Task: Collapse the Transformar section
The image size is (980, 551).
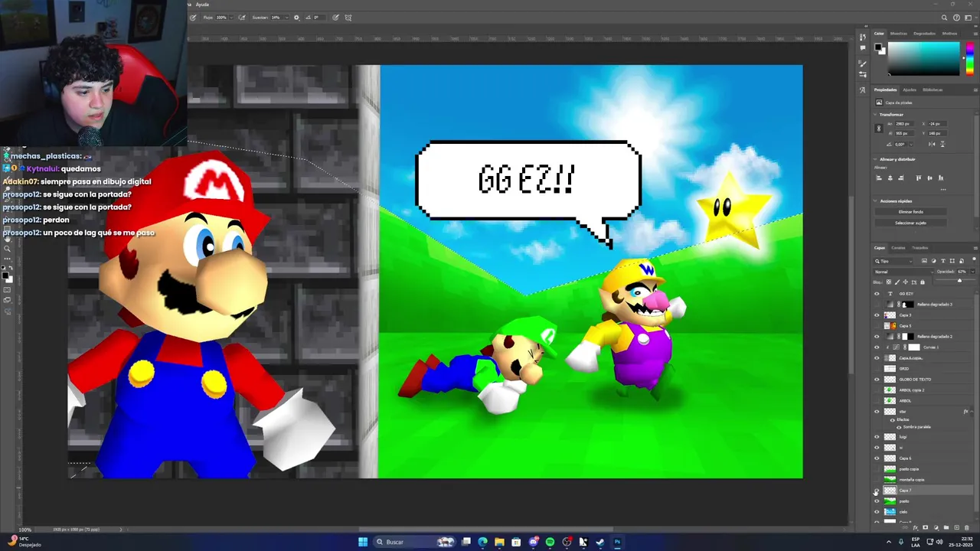Action: coord(875,115)
